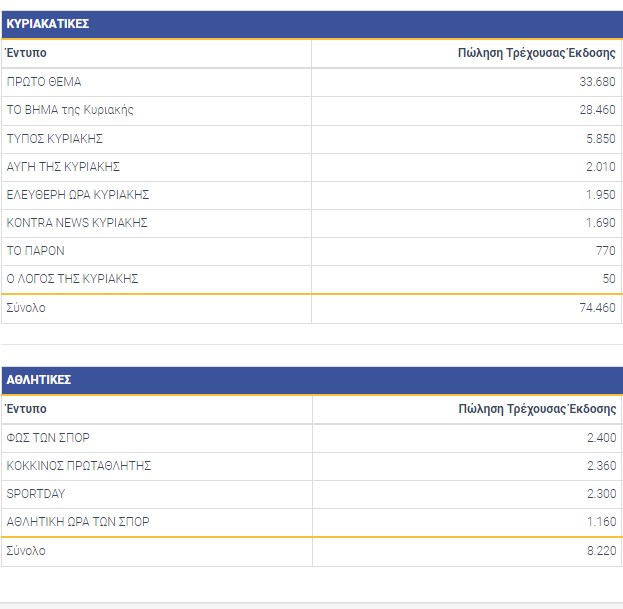Select the SPORTDAY newspaper name
The image size is (623, 609).
tap(35, 494)
